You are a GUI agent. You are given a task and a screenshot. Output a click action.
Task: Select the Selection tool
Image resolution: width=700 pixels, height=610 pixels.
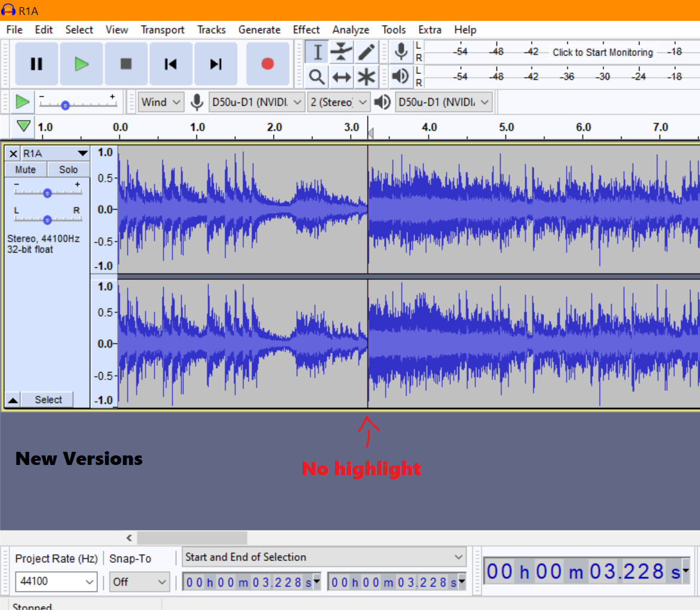pyautogui.click(x=317, y=52)
